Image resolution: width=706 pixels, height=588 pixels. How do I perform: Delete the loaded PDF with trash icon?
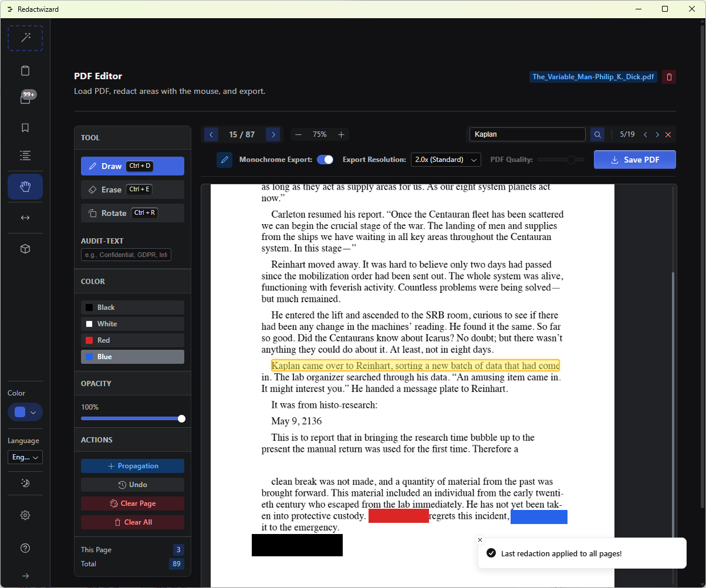669,77
